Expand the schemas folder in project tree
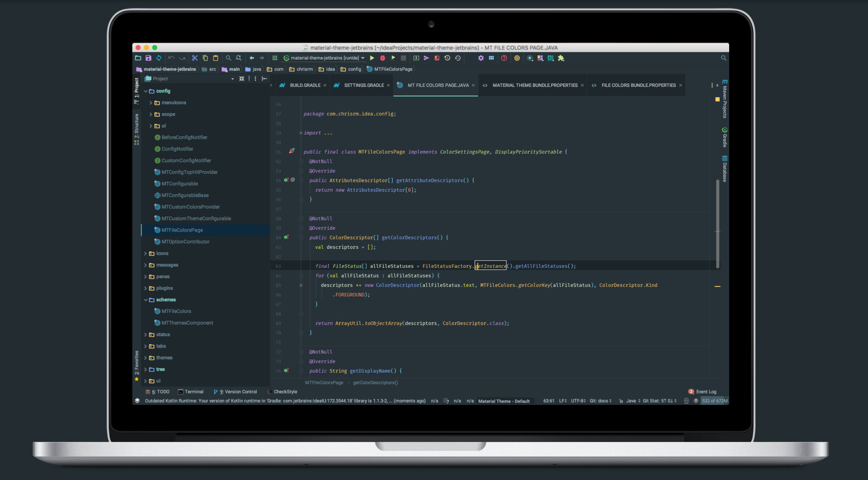The width and height of the screenshot is (868, 480). coord(146,300)
